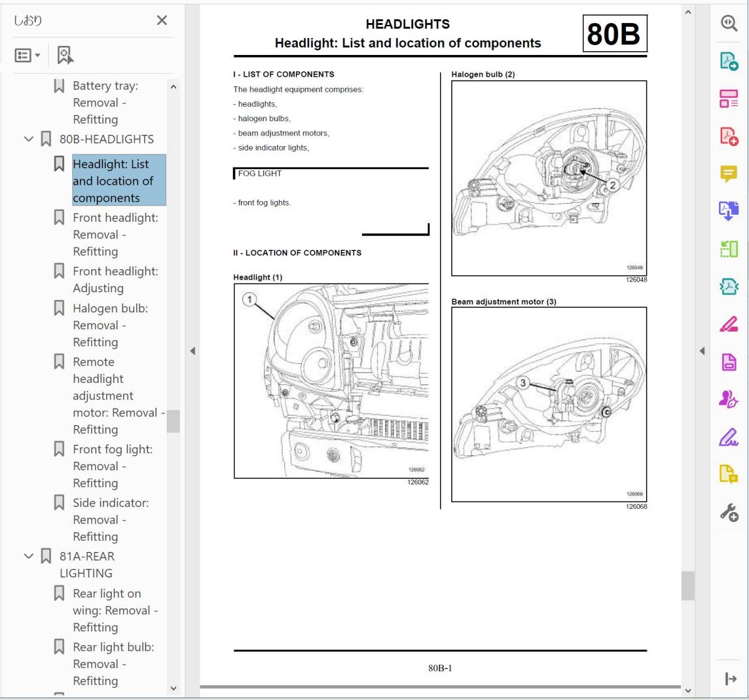
Task: Click the document vertical scrollbar thumb
Action: [x=687, y=585]
